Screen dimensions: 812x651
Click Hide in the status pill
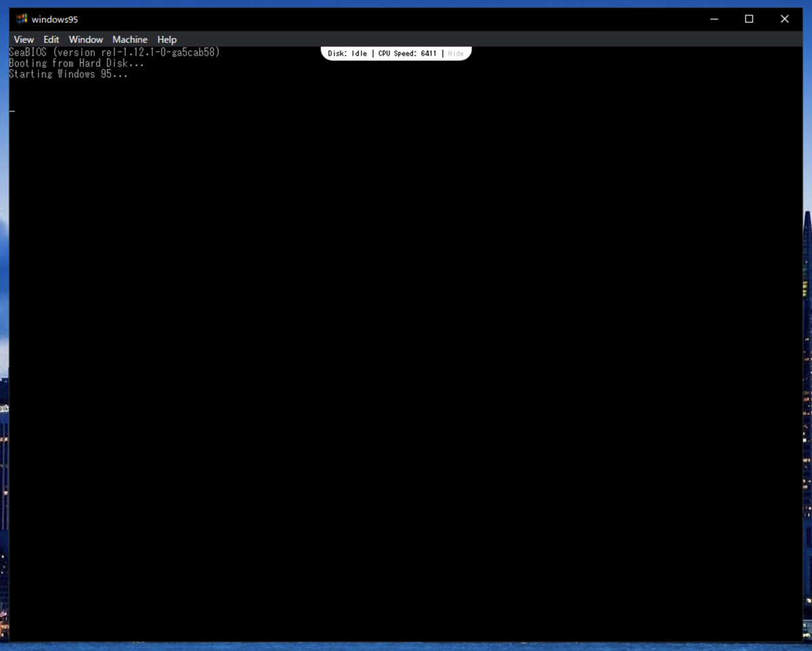point(456,53)
